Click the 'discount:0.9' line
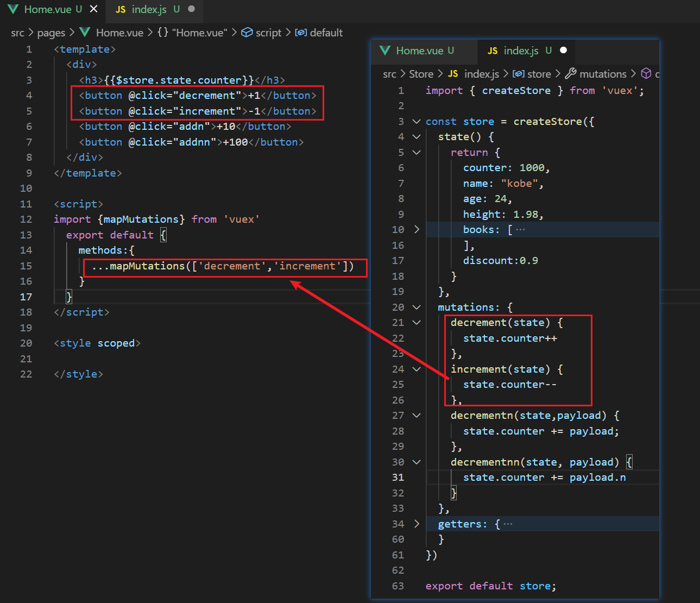 coord(500,261)
